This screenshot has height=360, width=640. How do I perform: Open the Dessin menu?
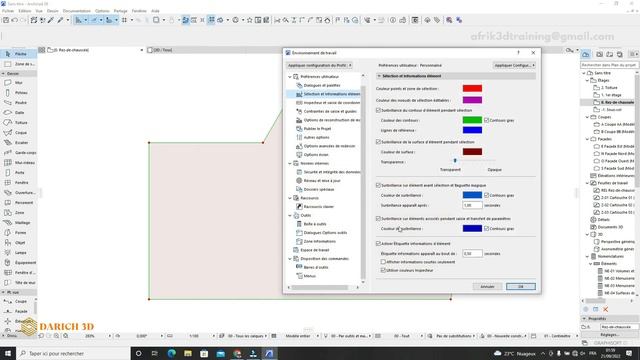pos(53,11)
